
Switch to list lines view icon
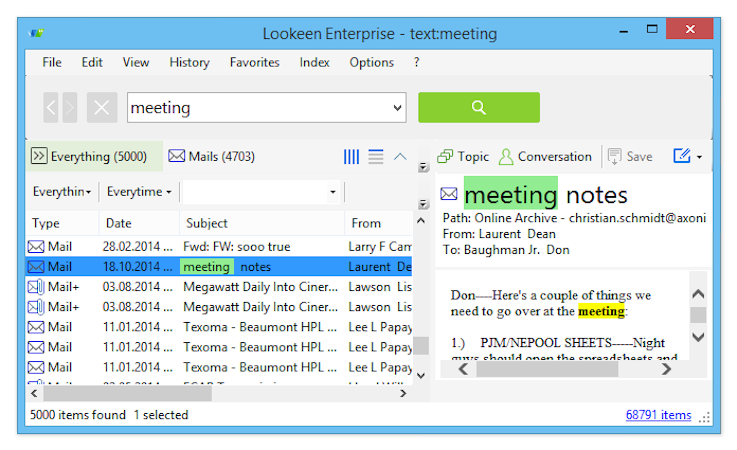[x=376, y=157]
